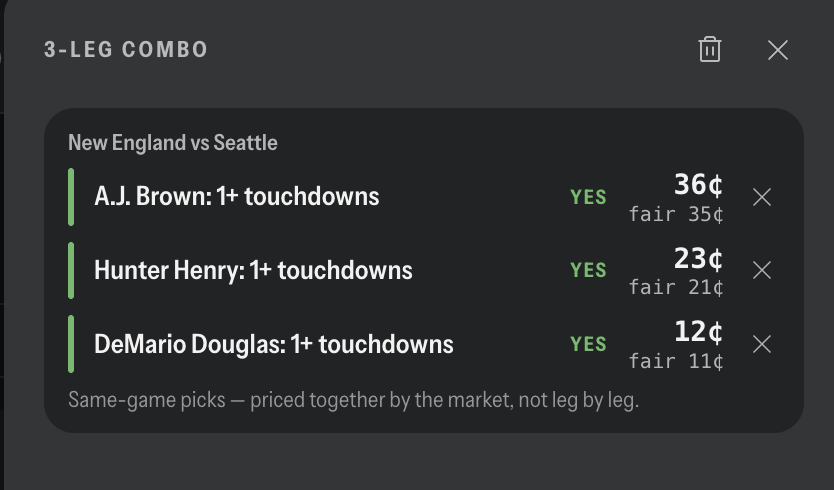
Task: Click the same-game picks pricing note
Action: click(354, 400)
